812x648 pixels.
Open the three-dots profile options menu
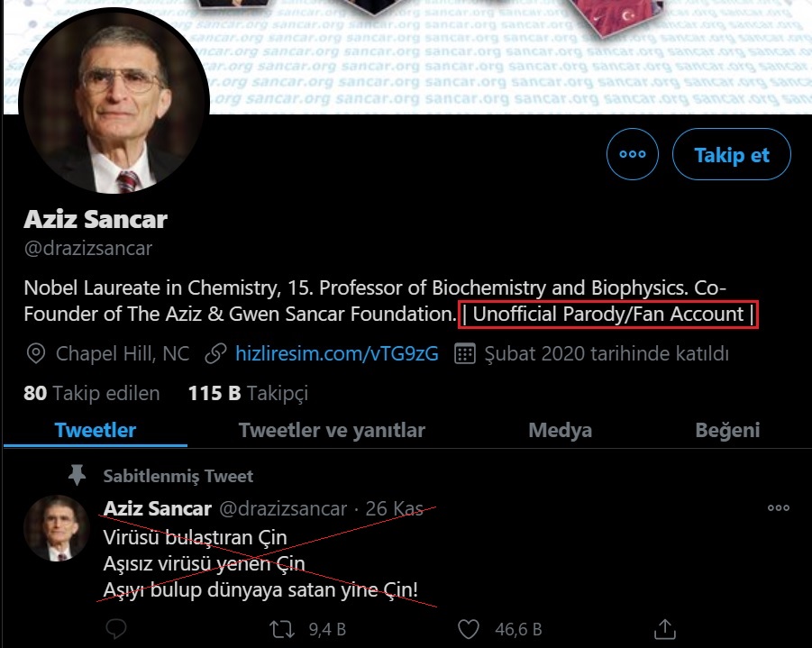(633, 155)
